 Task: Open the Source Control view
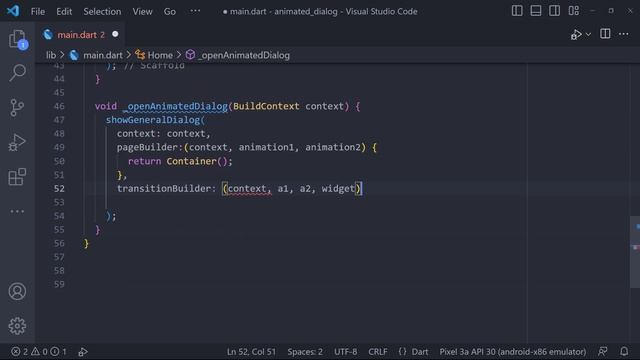(x=17, y=107)
